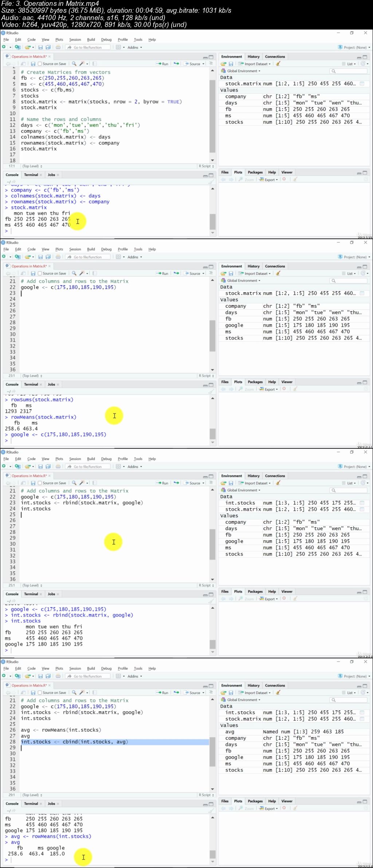Viewport: 373px width, 868px height.
Task: Click Clear Objects broom in third frame Environment
Action: (278, 483)
